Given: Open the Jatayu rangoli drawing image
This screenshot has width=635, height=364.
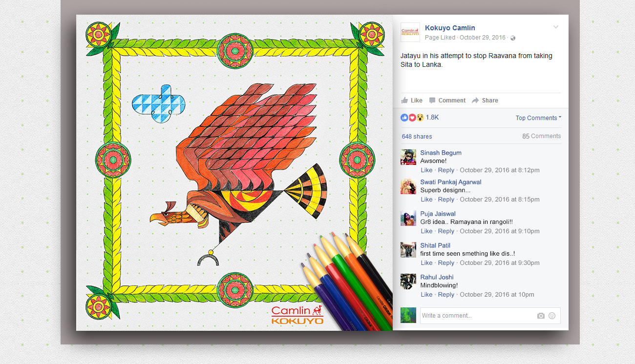Looking at the screenshot, I should [234, 173].
